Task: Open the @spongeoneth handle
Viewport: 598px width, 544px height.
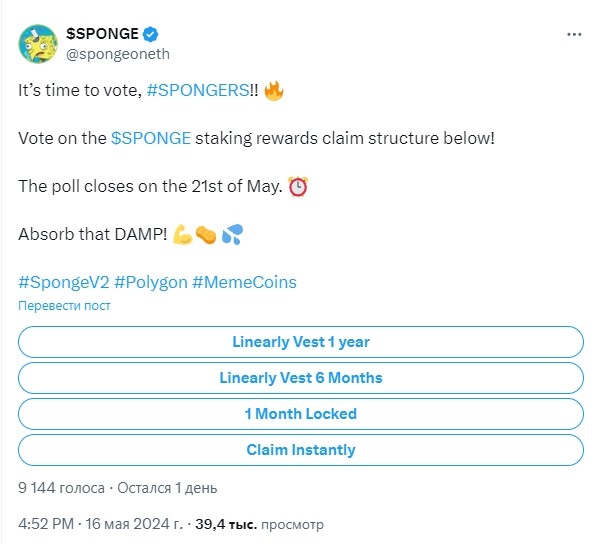Action: [118, 54]
